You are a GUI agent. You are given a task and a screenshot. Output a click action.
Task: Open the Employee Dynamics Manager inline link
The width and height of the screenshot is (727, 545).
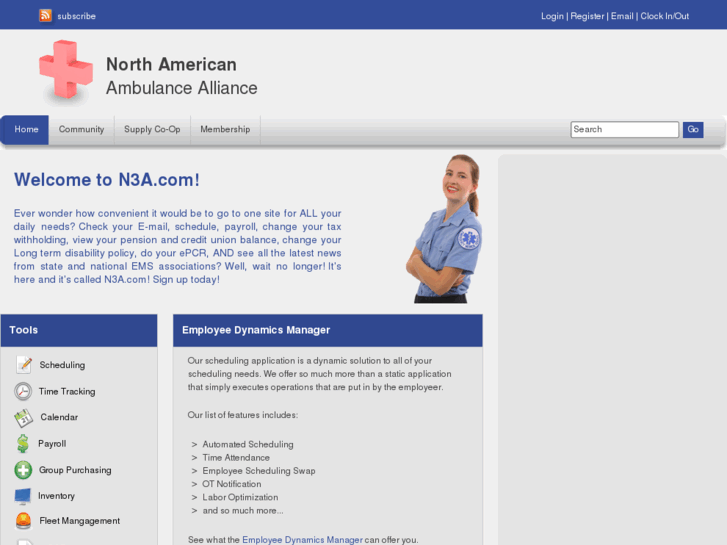click(302, 540)
